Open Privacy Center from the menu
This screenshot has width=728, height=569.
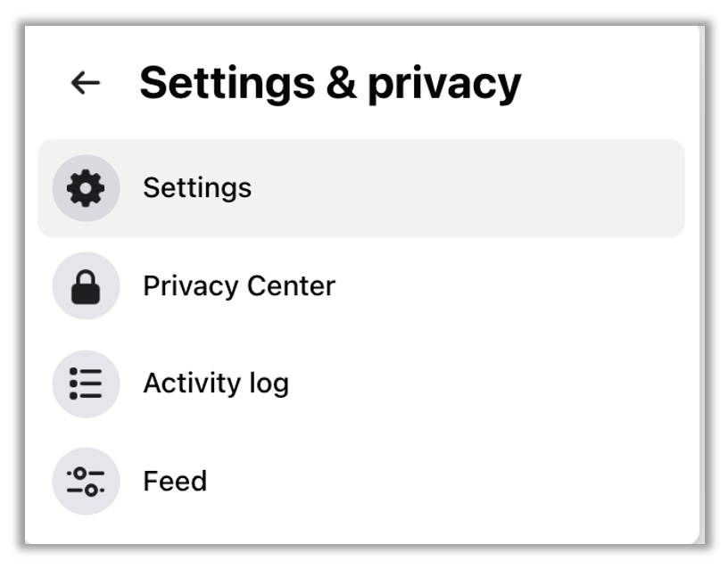point(361,286)
